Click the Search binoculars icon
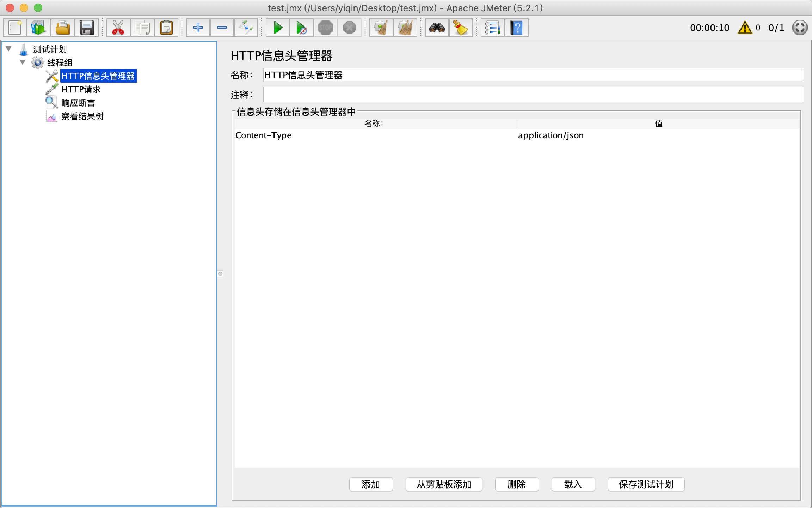 coord(437,28)
